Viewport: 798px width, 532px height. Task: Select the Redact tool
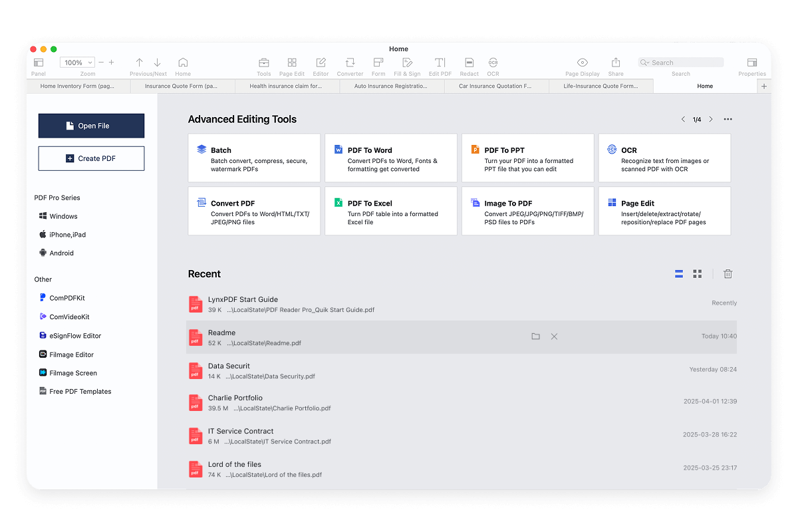[x=469, y=63]
